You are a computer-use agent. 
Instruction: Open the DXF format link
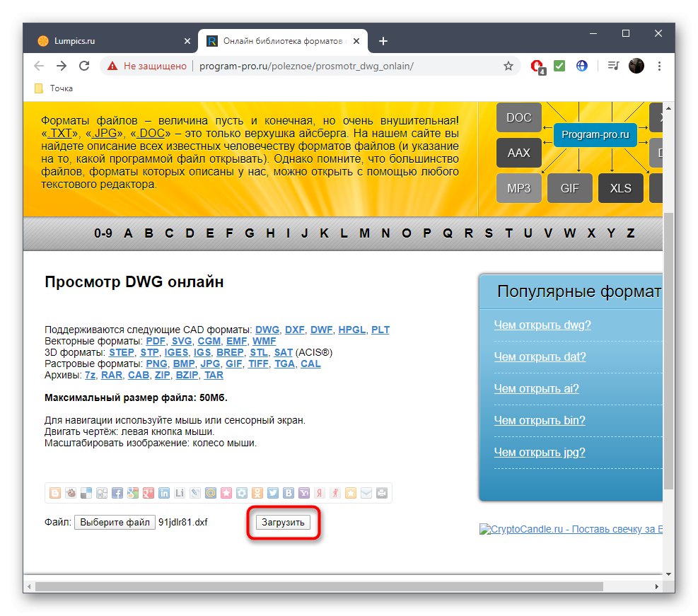[x=294, y=330]
